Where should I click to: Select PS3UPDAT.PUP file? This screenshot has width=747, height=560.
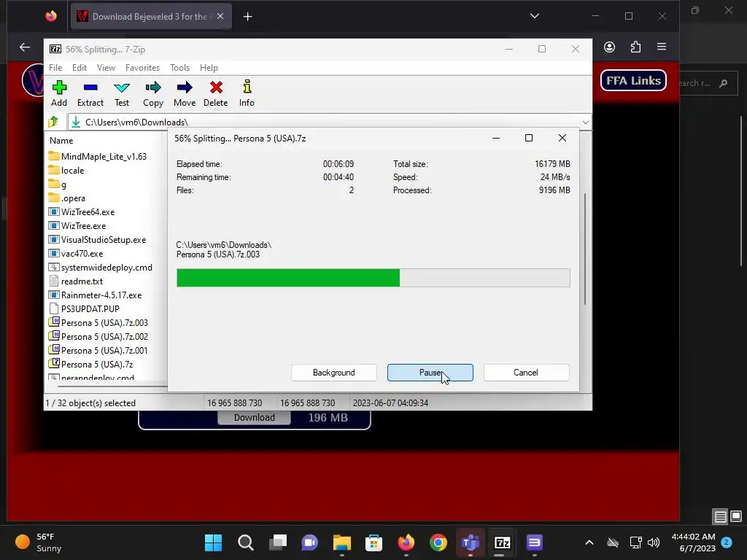84,308
